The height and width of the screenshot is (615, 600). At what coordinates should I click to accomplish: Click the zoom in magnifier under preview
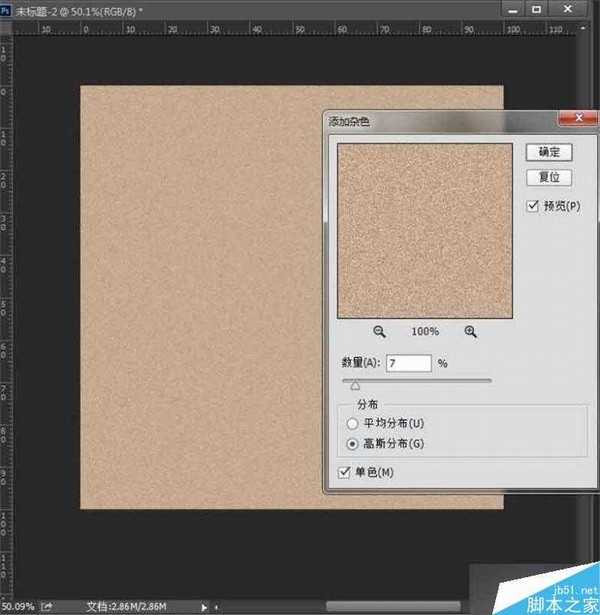470,331
